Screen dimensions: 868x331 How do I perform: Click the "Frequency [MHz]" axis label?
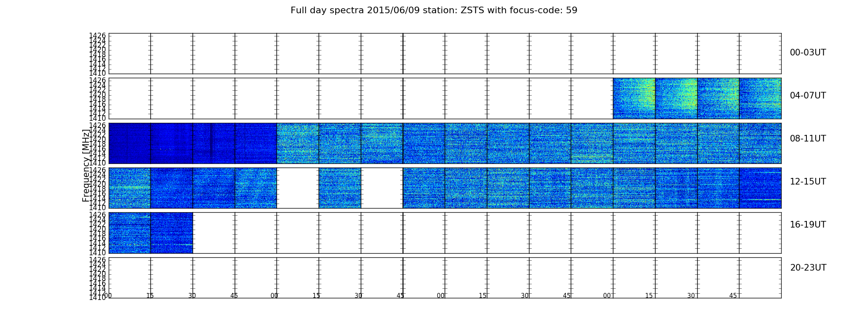click(86, 165)
